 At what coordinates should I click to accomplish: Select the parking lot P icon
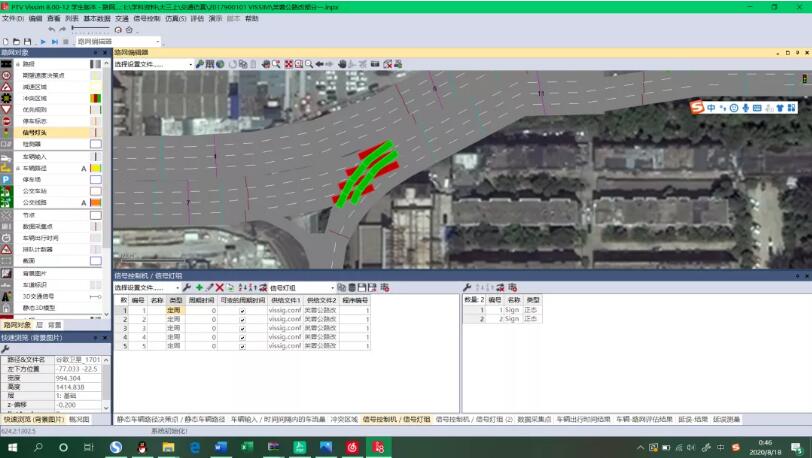[6, 179]
